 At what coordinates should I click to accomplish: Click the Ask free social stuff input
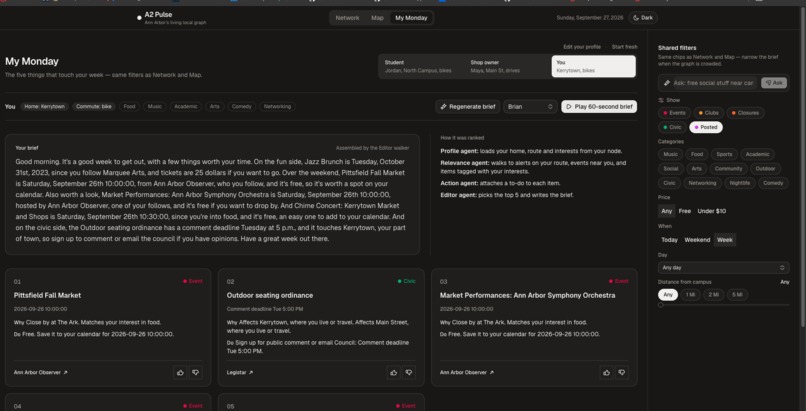pyautogui.click(x=713, y=83)
